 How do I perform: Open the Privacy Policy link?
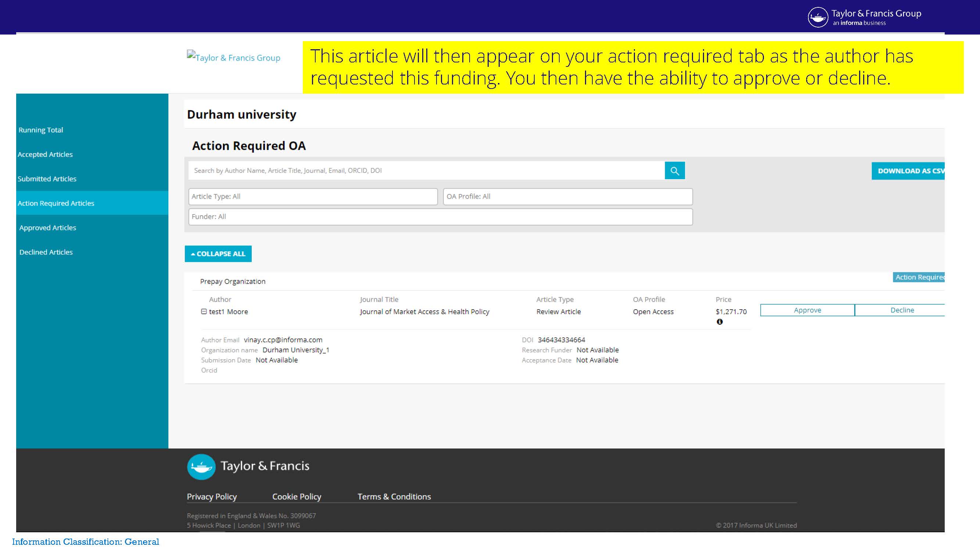point(212,497)
